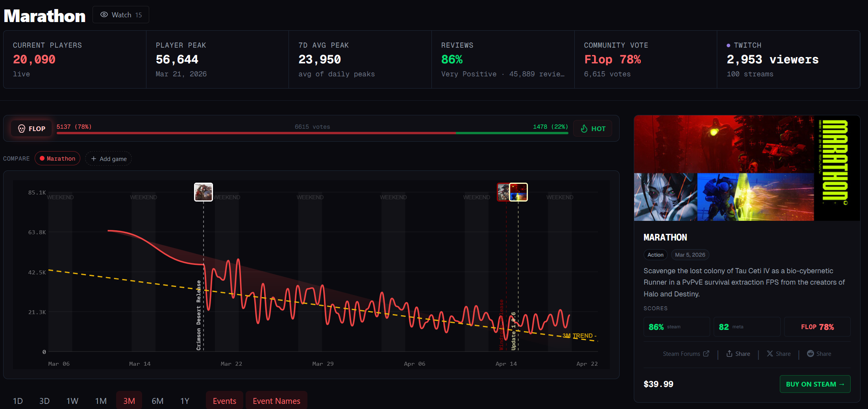The height and width of the screenshot is (409, 868).
Task: Click the Mar 5, 2026 release tag
Action: pyautogui.click(x=690, y=255)
